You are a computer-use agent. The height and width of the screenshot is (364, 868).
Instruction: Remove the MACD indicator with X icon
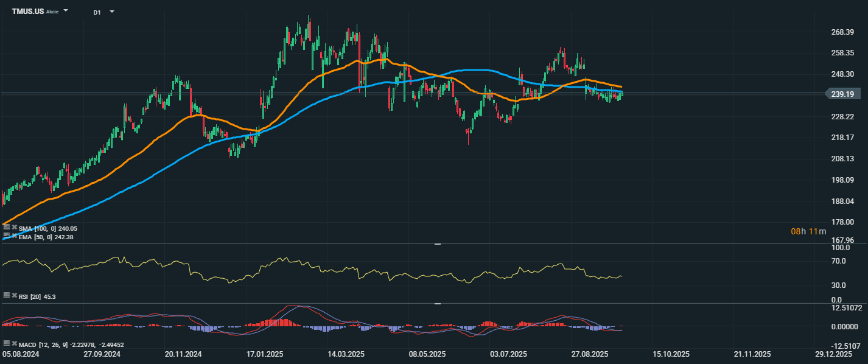pos(14,343)
